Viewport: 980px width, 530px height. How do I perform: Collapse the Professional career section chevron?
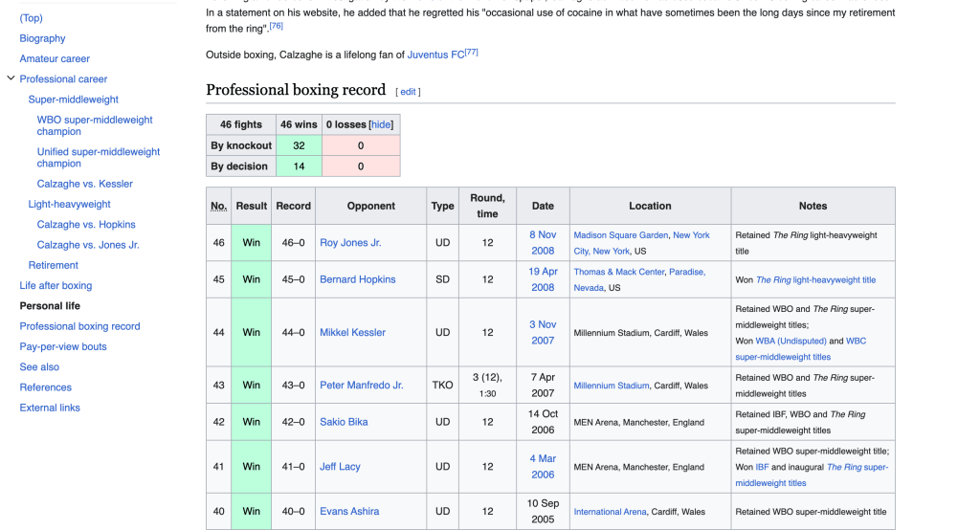click(x=11, y=78)
